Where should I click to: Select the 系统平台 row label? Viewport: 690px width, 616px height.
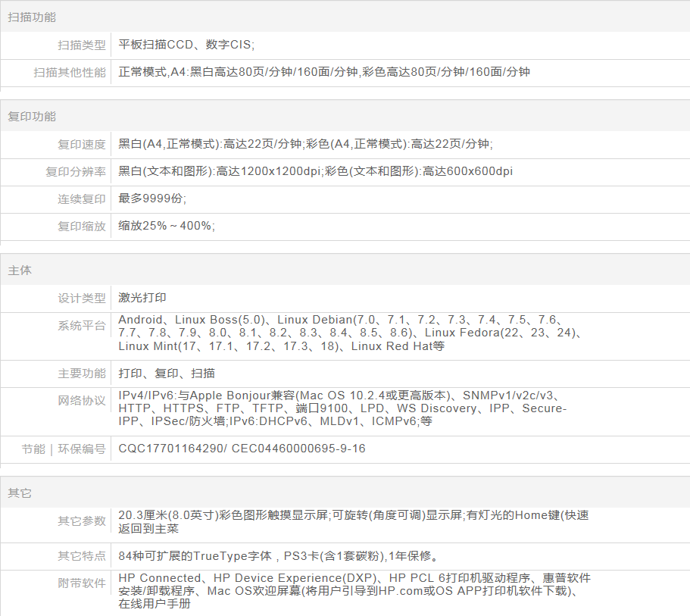[82, 326]
